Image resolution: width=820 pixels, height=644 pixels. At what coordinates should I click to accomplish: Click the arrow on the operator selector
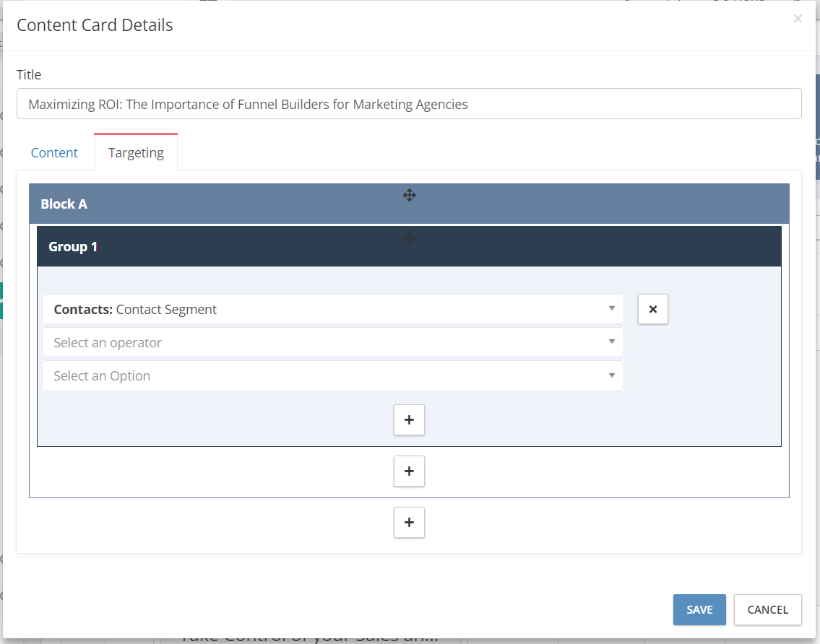[611, 342]
